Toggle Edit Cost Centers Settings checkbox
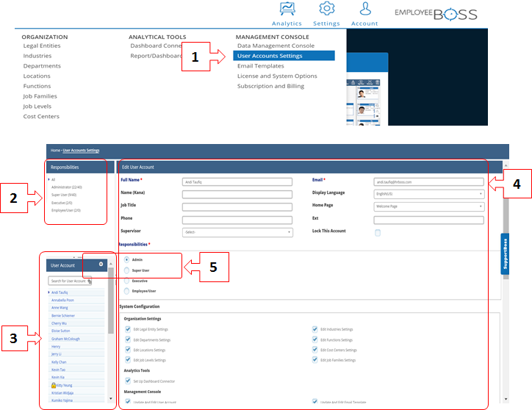 tap(314, 350)
